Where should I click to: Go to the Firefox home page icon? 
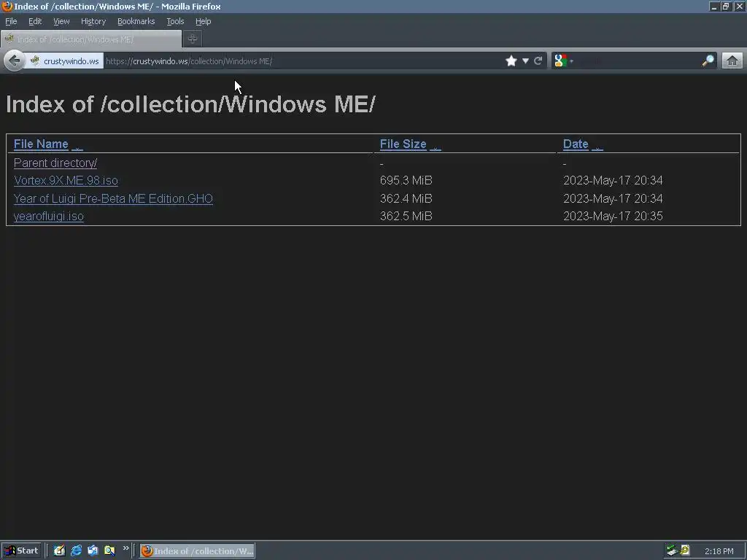coord(732,61)
